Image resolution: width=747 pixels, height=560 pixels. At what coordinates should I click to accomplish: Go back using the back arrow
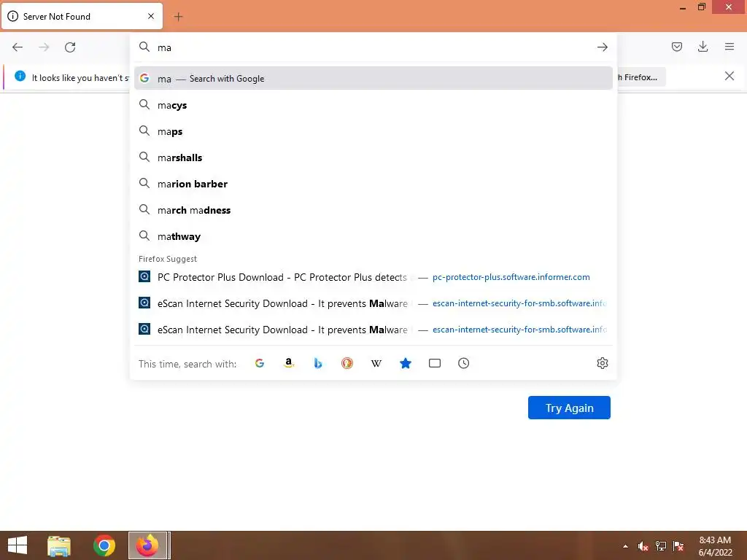coord(18,47)
